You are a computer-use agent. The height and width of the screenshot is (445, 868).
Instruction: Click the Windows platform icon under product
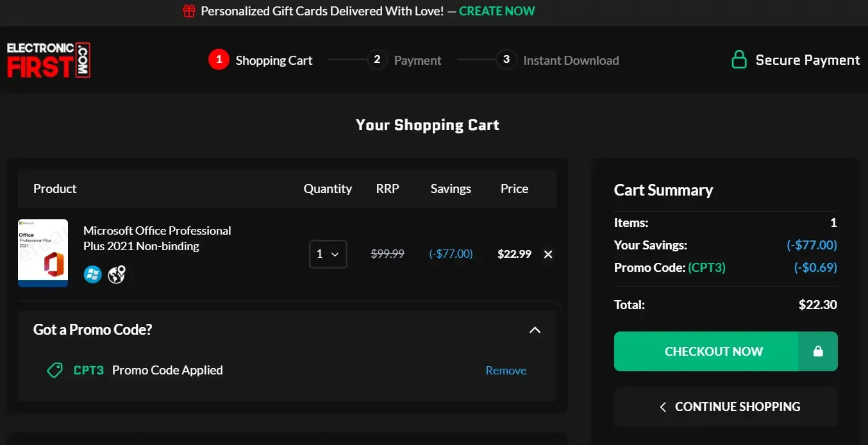coord(93,274)
